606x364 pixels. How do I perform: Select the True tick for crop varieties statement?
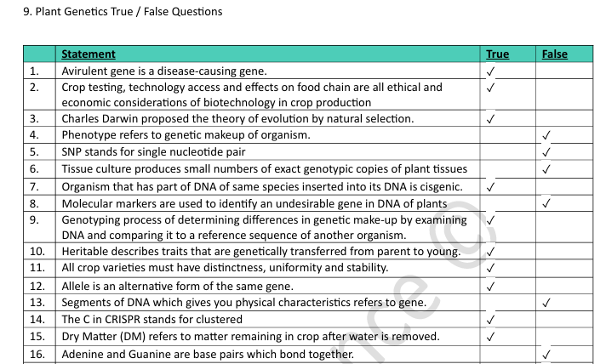click(x=490, y=269)
